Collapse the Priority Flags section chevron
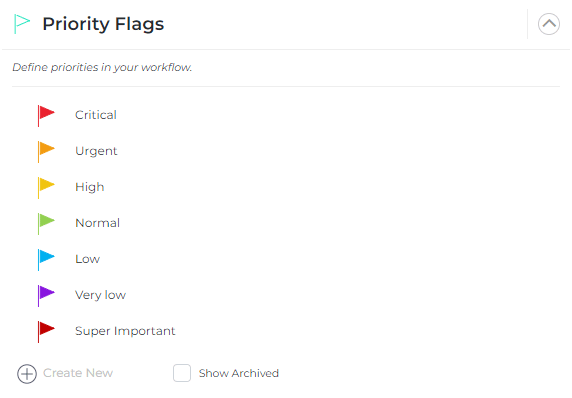Image resolution: width=572 pixels, height=398 pixels. coord(549,24)
